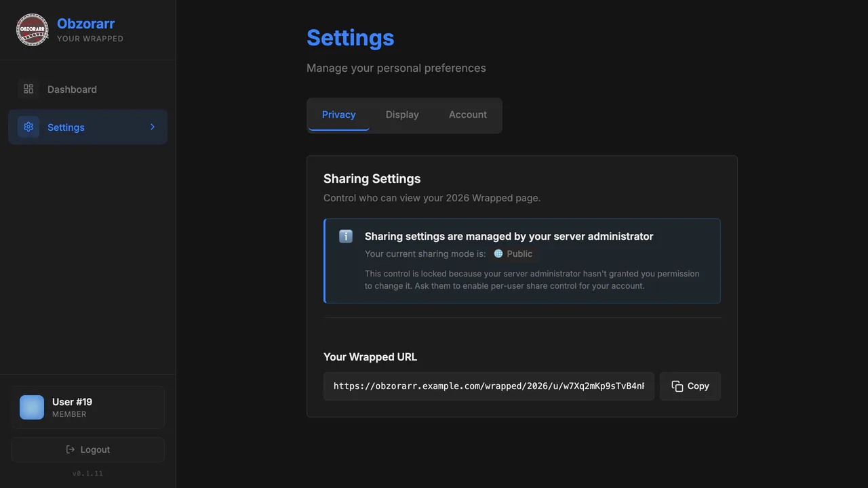
Task: Click the Your Wrapped URL label
Action: [370, 357]
